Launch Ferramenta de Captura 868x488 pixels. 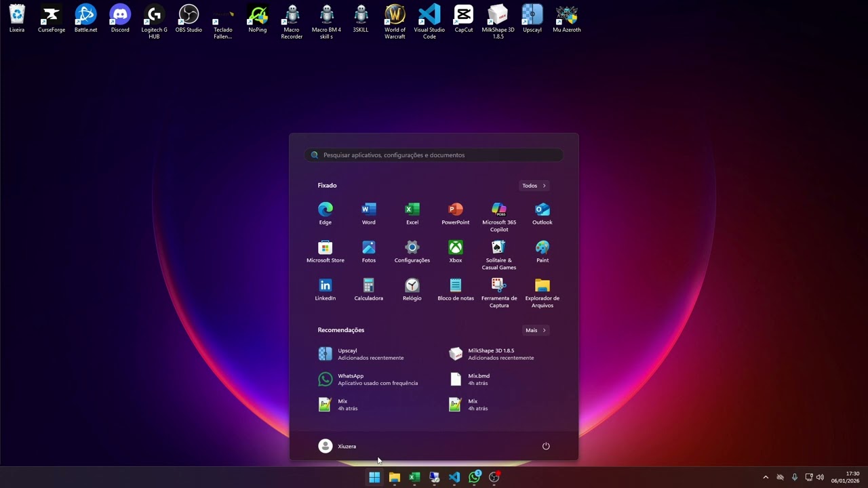coord(499,293)
